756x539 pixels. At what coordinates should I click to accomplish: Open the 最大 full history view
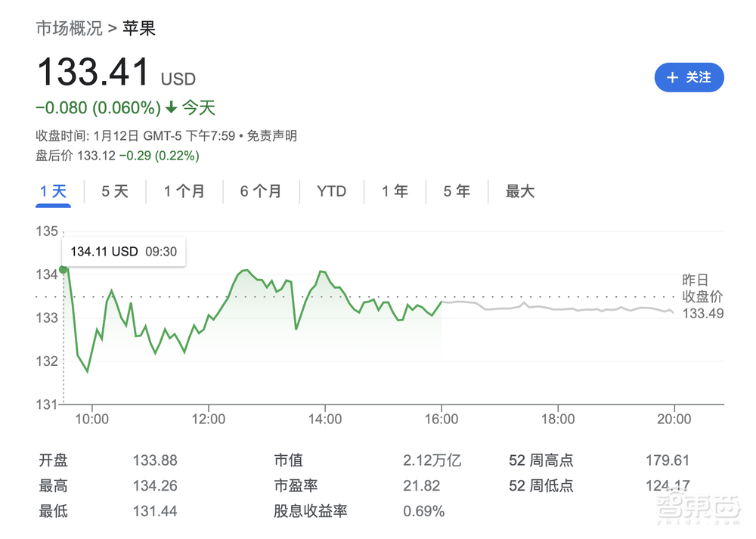point(519,192)
